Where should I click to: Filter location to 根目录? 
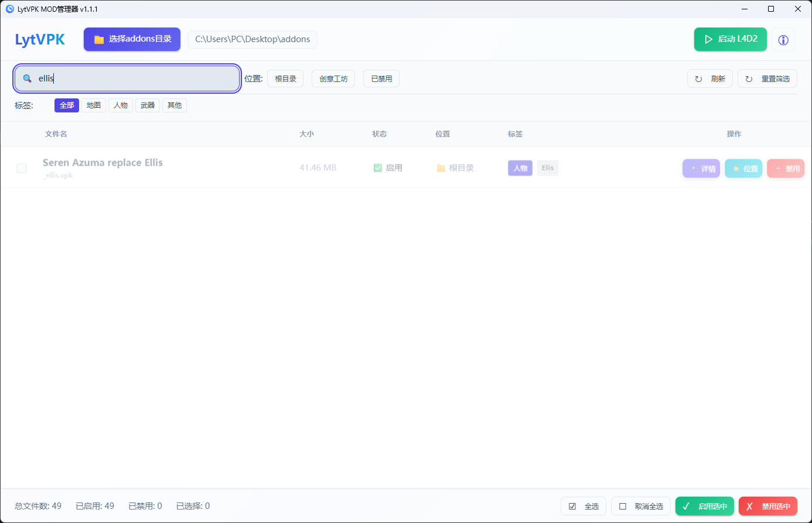click(285, 78)
